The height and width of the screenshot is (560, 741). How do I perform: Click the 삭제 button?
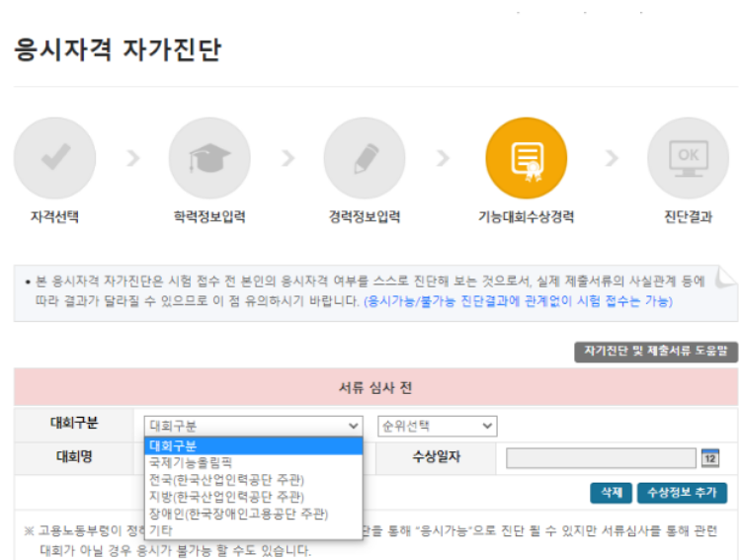[x=611, y=493]
